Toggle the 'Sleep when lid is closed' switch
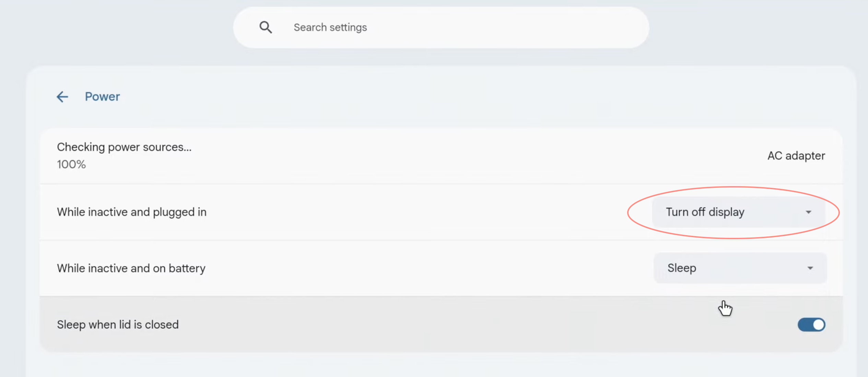 811,325
